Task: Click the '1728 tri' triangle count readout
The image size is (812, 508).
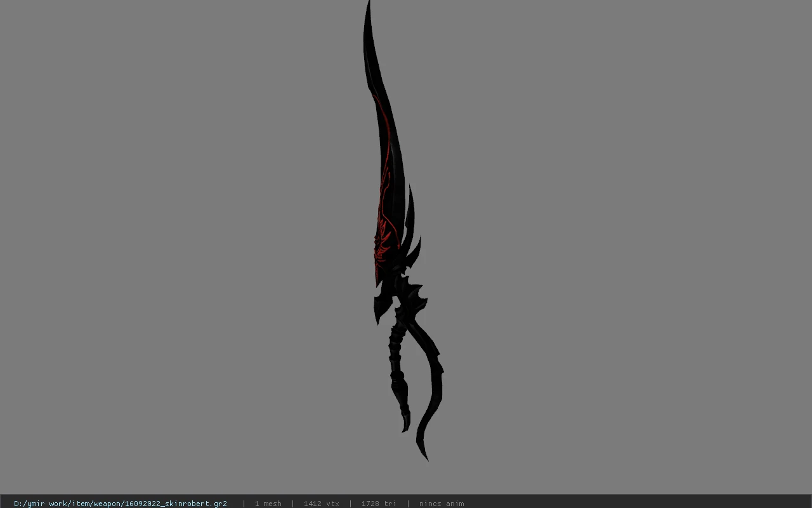Action: click(379, 503)
